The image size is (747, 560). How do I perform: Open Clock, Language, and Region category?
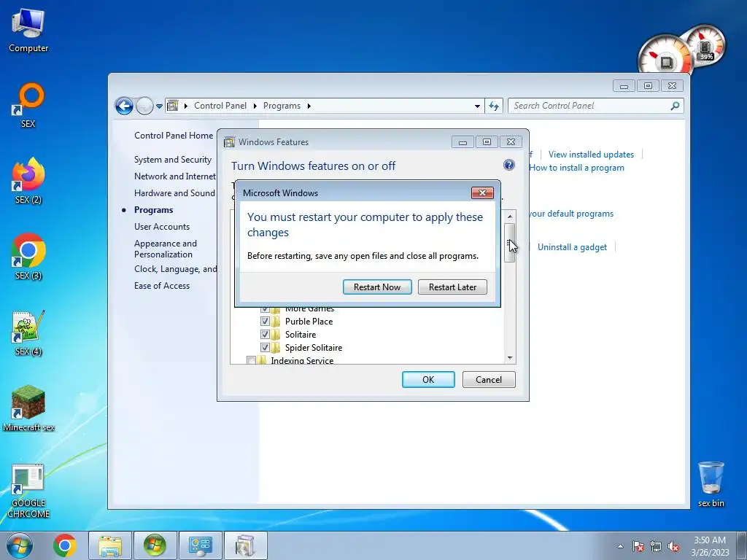[175, 269]
